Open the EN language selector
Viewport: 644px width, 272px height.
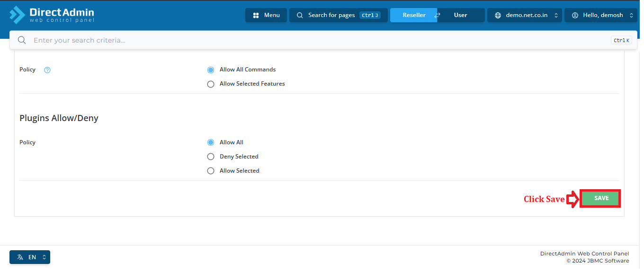coord(30,257)
